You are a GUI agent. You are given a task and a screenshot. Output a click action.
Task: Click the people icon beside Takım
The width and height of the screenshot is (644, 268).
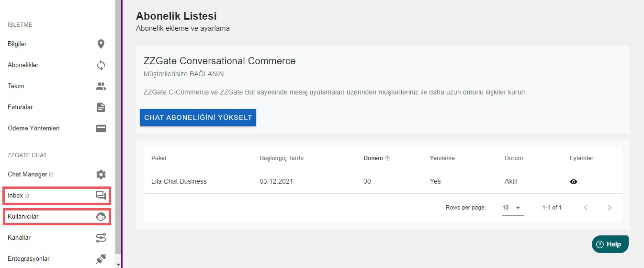point(101,86)
